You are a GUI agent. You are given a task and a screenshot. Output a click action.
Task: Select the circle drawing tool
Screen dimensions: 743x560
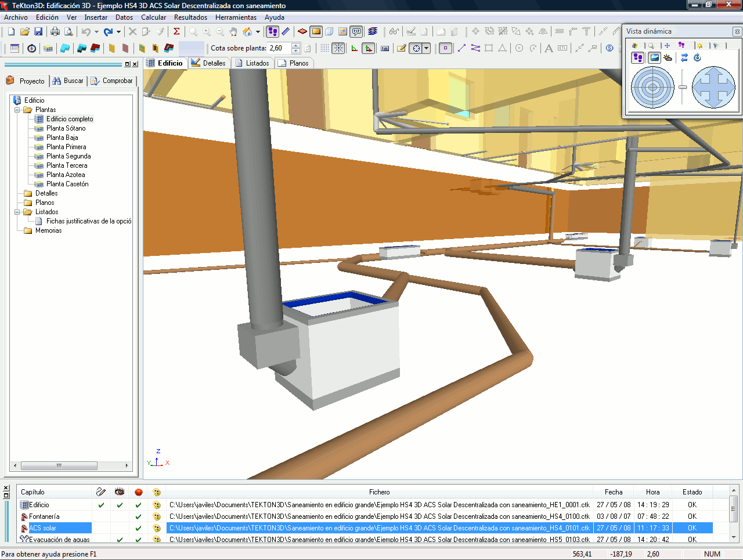[x=520, y=48]
